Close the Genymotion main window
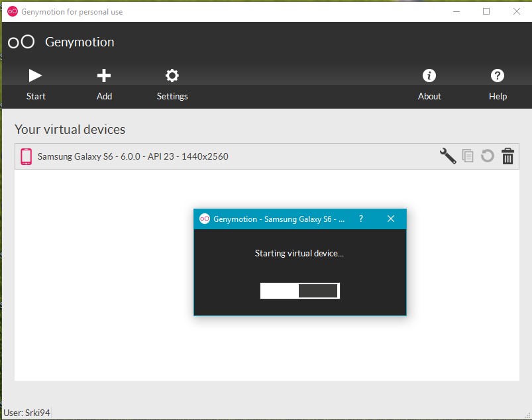Image resolution: width=532 pixels, height=420 pixels. pos(516,11)
